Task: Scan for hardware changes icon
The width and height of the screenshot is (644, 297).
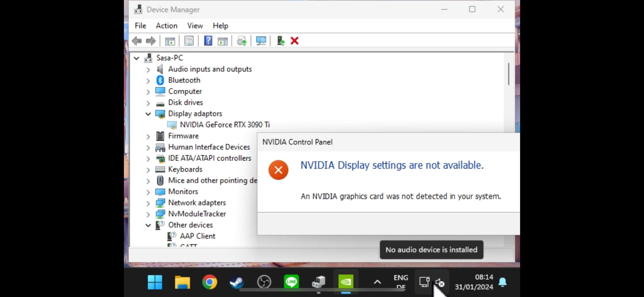Action: pos(261,41)
